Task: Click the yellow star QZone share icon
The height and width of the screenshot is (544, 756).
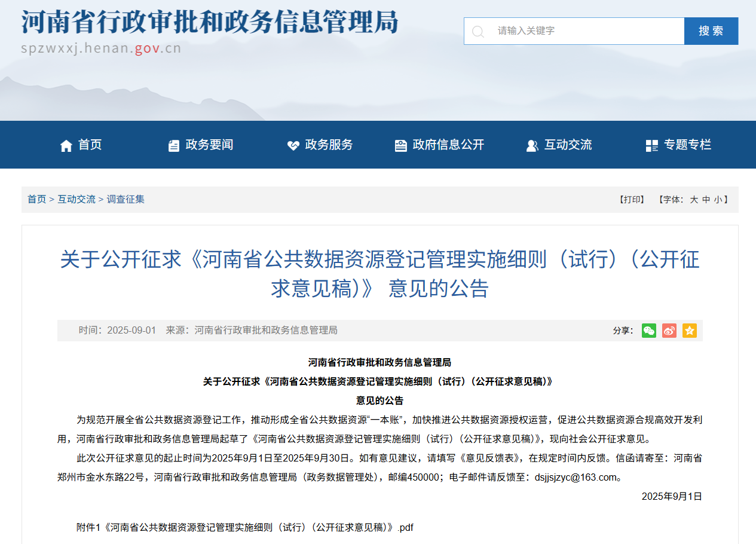Action: [690, 331]
